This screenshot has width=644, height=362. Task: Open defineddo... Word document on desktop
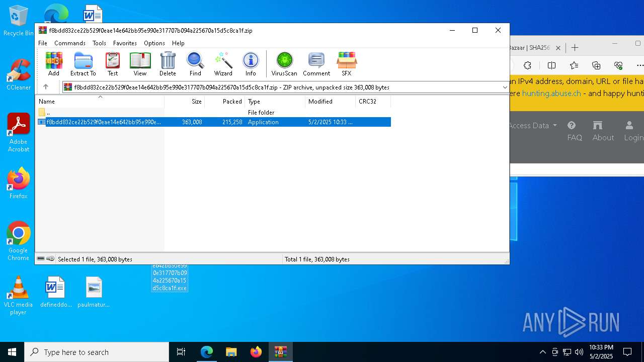(x=56, y=292)
